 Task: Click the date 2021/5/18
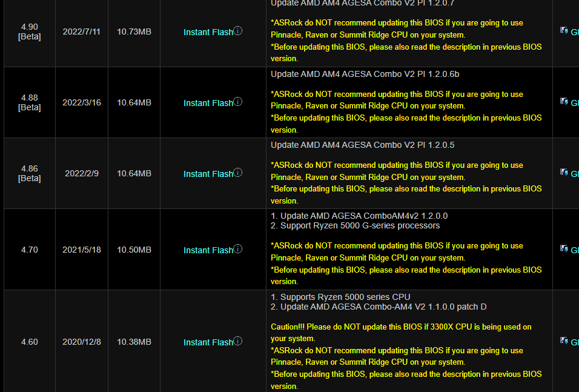(82, 250)
